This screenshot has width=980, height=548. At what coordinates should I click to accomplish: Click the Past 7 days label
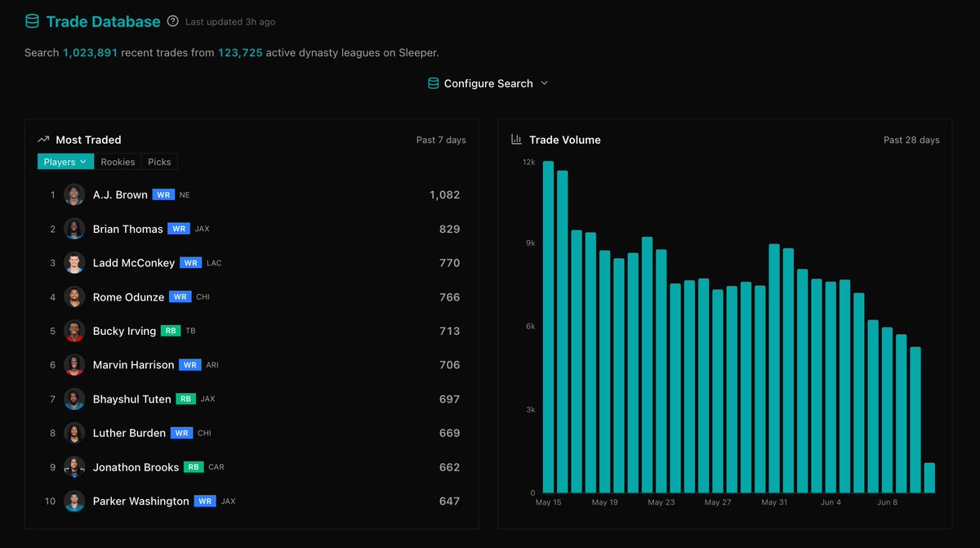pyautogui.click(x=441, y=140)
